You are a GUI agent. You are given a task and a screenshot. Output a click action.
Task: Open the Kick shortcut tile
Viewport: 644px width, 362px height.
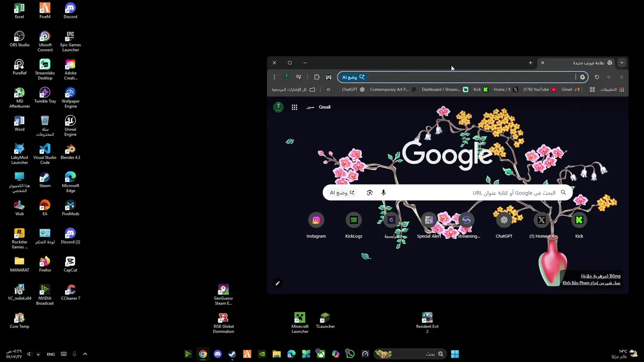coord(579,225)
